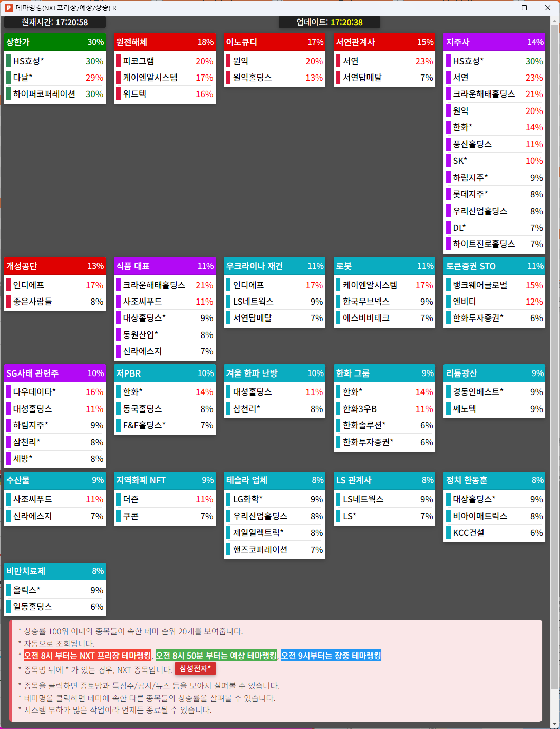Select the 한화 그룹 theme header

pos(384,373)
